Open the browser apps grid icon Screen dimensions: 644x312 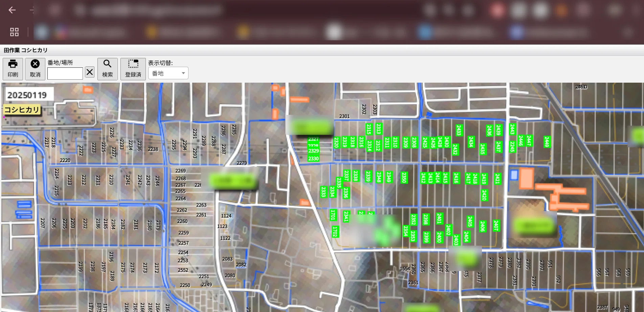tap(14, 32)
